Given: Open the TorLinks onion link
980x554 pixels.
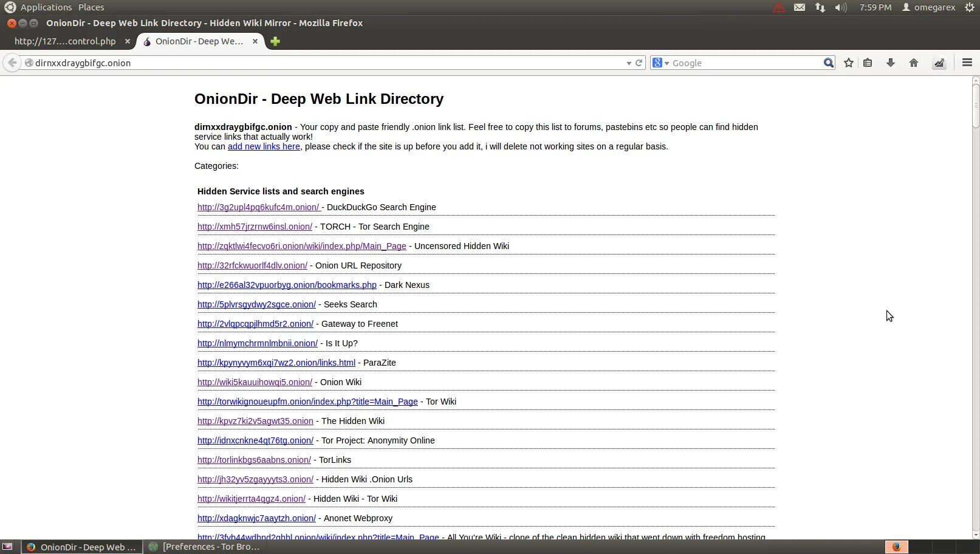Looking at the screenshot, I should (254, 460).
